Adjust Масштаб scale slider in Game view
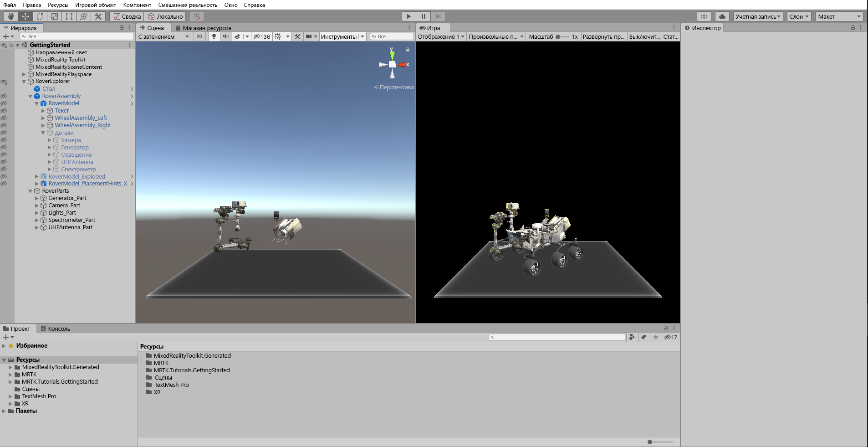This screenshot has height=447, width=868. (562, 37)
